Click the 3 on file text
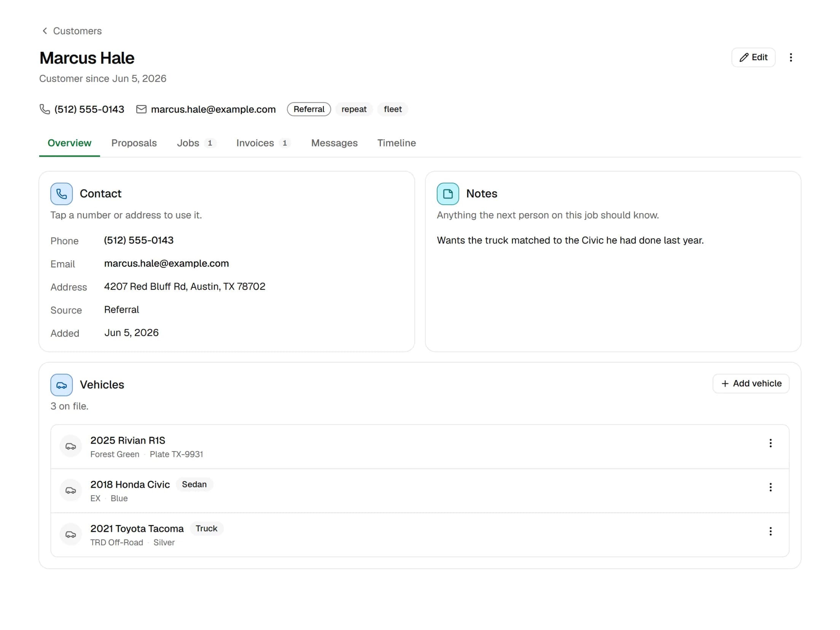The width and height of the screenshot is (840, 630). point(69,406)
